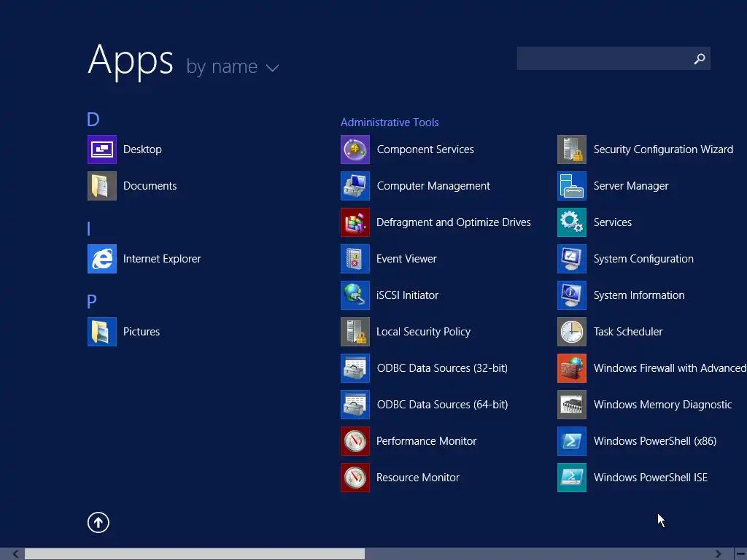Click the 'System Information' label text
The height and width of the screenshot is (560, 747).
pos(639,296)
